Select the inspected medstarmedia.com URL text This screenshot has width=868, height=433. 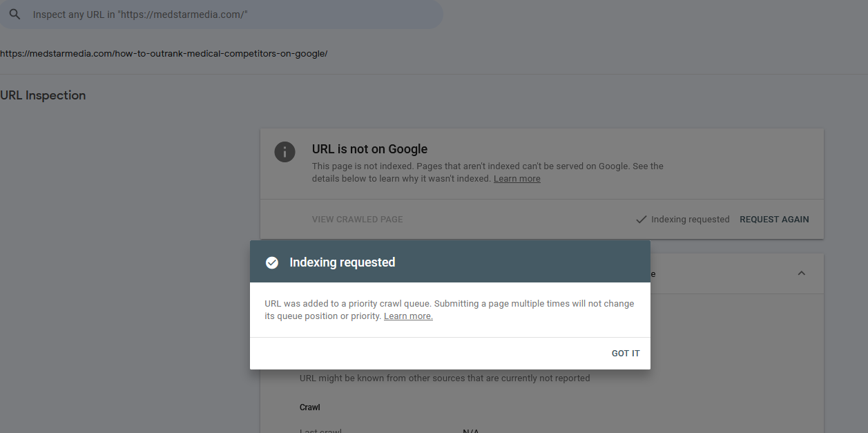click(x=164, y=53)
